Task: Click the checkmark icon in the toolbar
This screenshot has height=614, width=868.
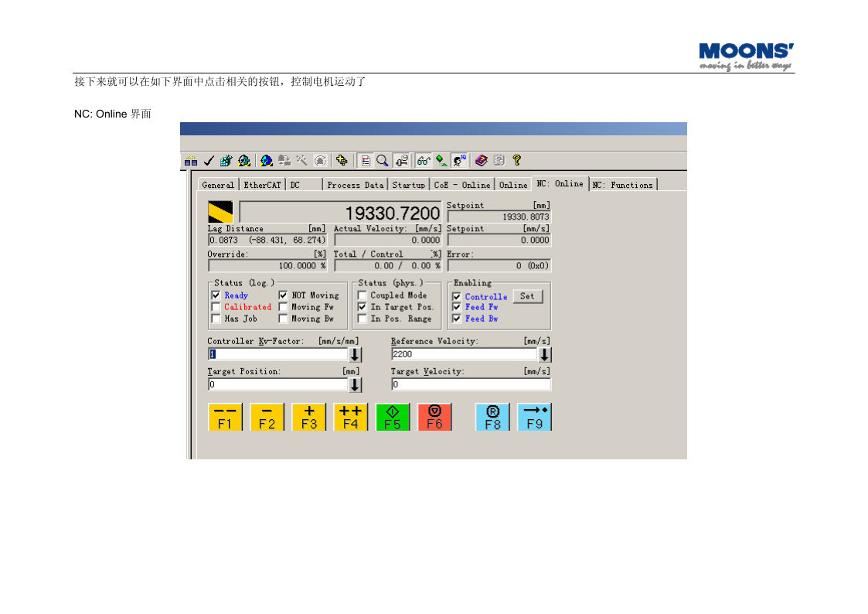Action: click(209, 161)
